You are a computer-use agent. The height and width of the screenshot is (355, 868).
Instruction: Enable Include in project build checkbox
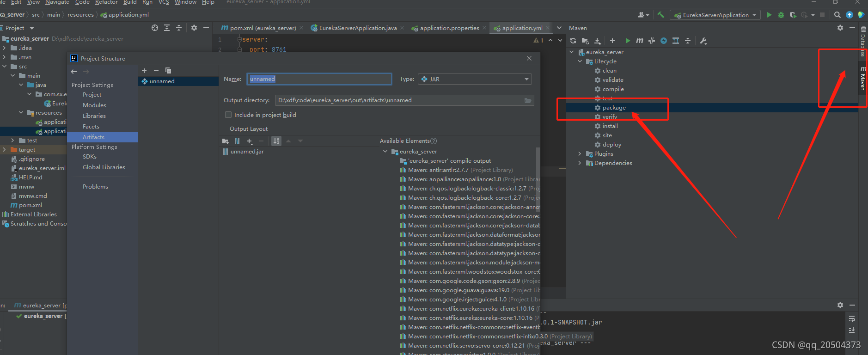[228, 115]
